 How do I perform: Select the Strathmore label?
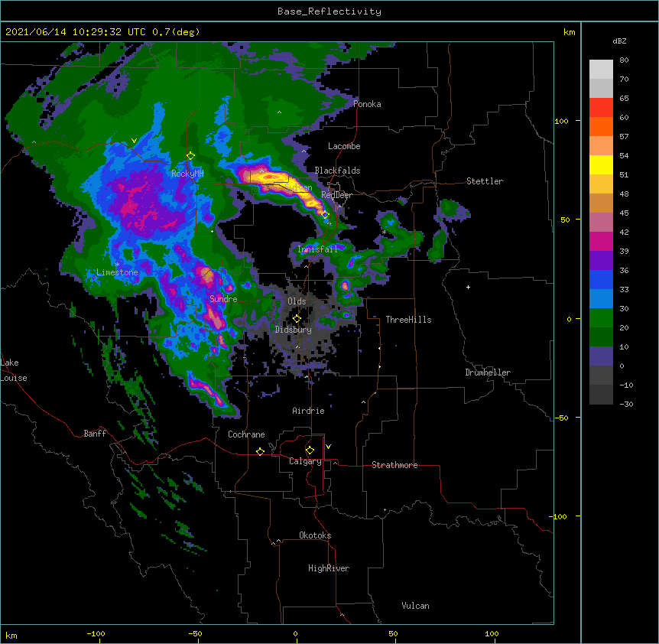pyautogui.click(x=394, y=465)
